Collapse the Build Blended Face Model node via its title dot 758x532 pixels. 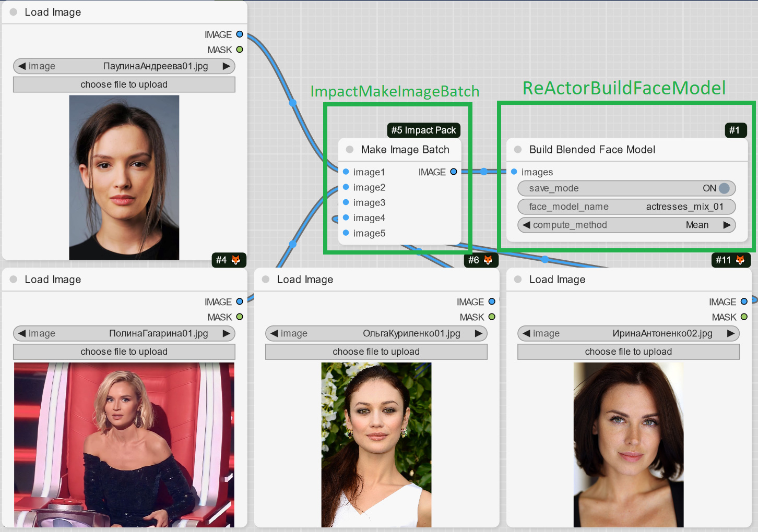coord(518,150)
